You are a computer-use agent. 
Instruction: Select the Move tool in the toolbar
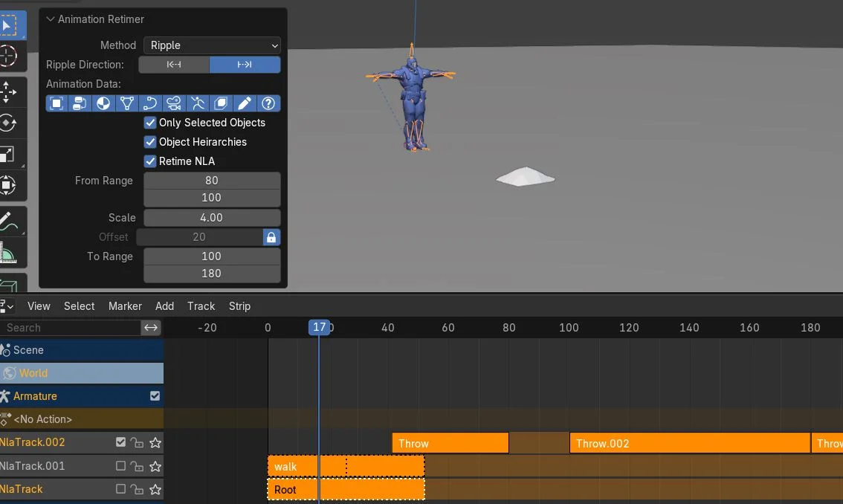[13, 92]
